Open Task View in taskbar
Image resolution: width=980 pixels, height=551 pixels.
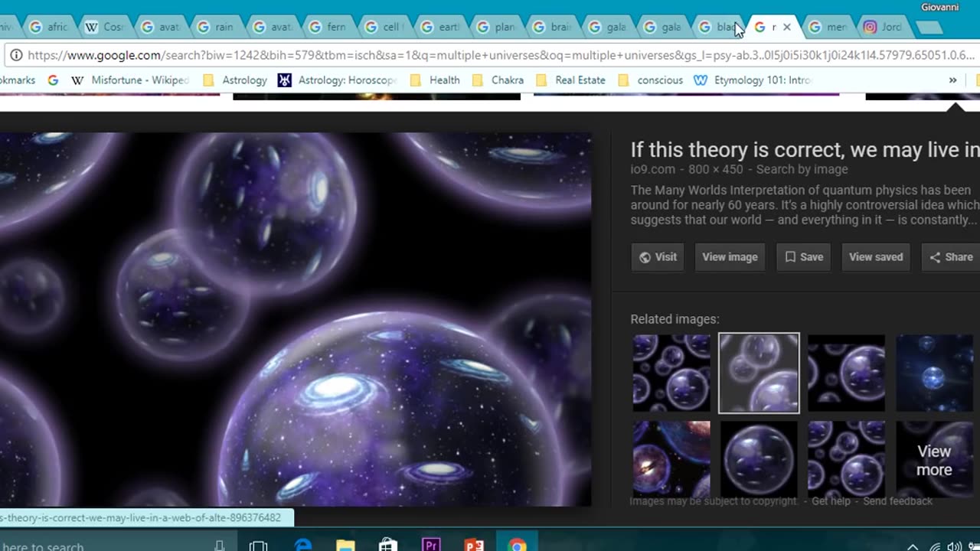[x=259, y=546]
